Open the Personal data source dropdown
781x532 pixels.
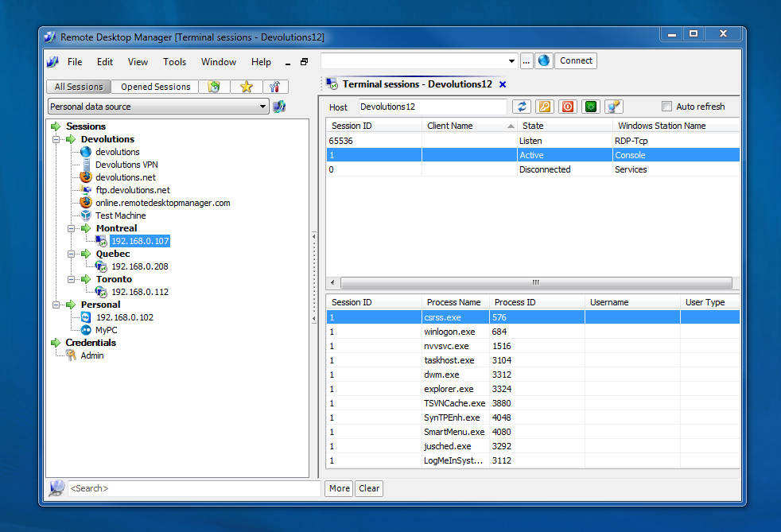point(263,107)
